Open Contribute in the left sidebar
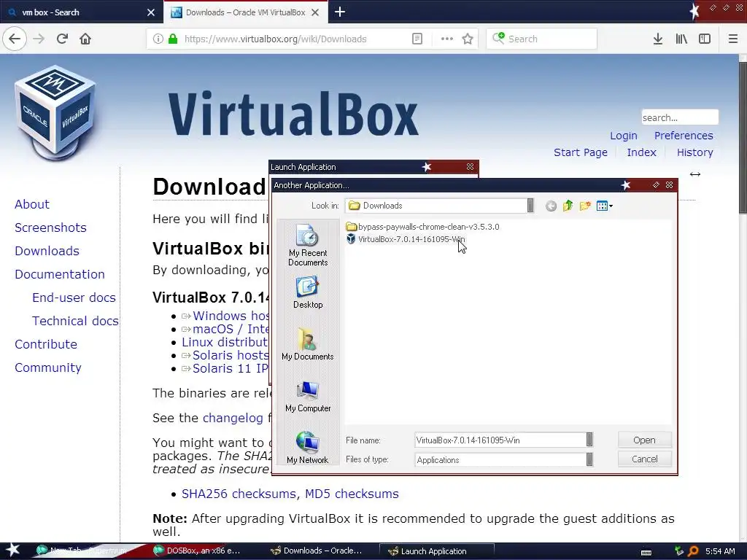Image resolution: width=747 pixels, height=560 pixels. pos(46,344)
